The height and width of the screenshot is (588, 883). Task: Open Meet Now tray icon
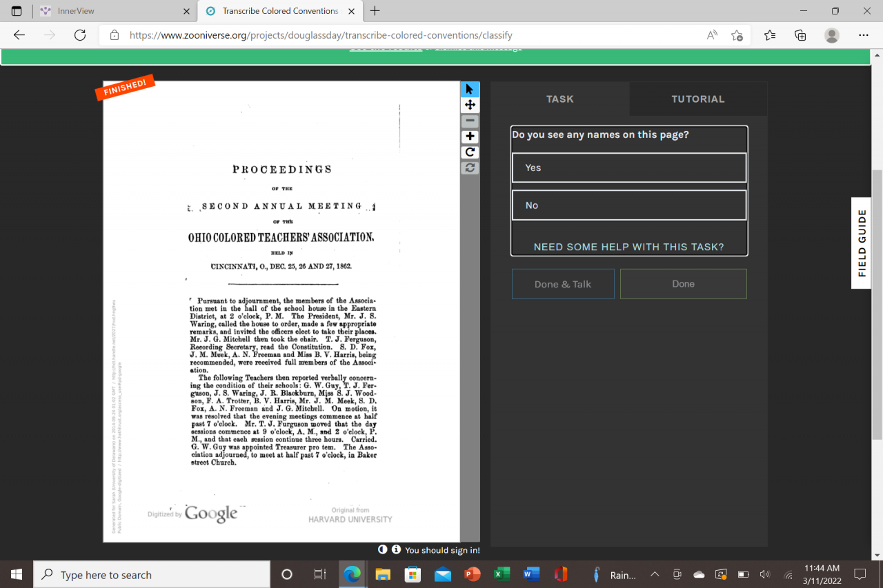point(677,574)
